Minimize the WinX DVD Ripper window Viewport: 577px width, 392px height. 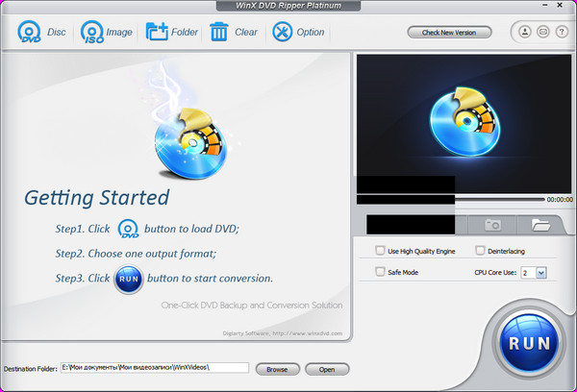point(545,5)
